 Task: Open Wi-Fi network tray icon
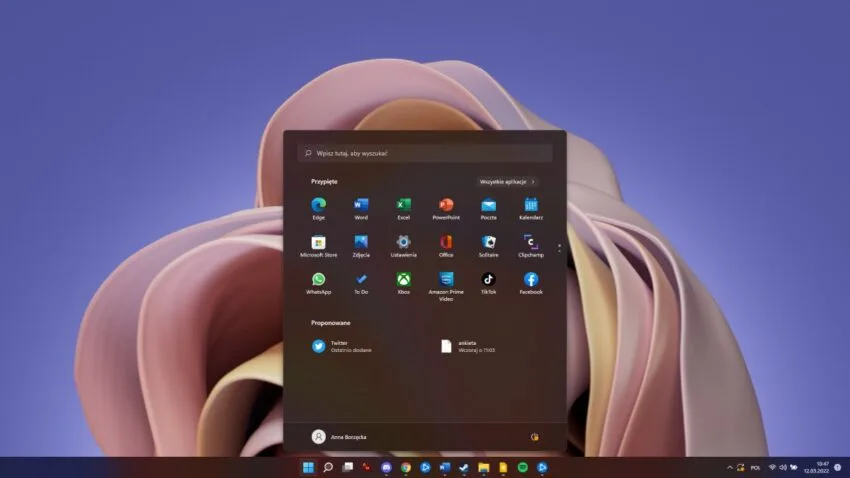pos(772,467)
